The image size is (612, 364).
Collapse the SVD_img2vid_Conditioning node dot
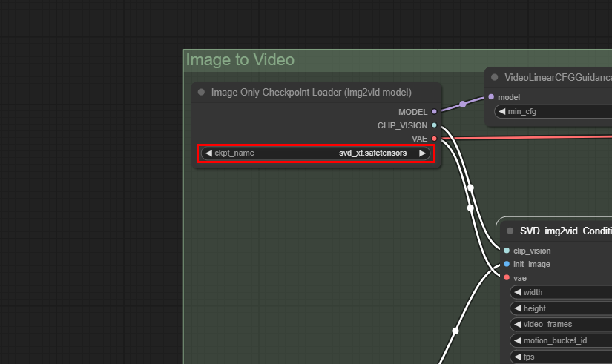[510, 231]
